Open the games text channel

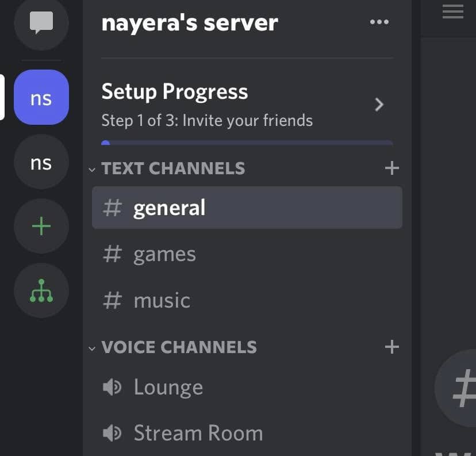[247, 254]
